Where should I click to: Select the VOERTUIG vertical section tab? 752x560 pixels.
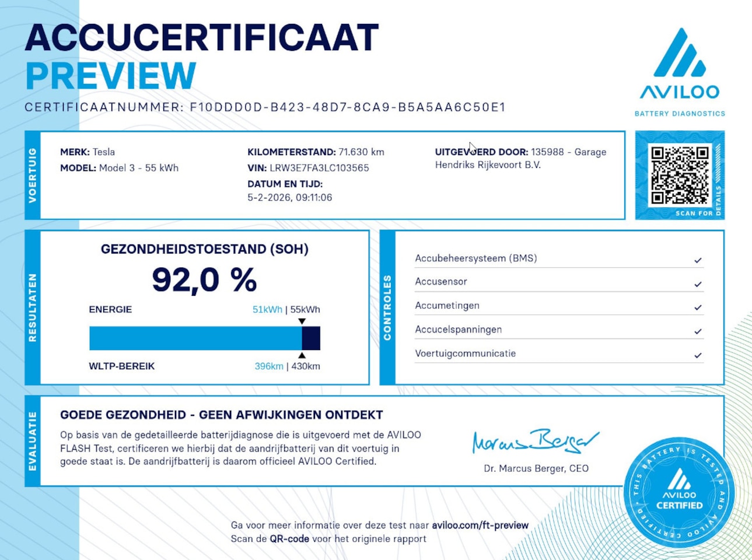pyautogui.click(x=33, y=175)
